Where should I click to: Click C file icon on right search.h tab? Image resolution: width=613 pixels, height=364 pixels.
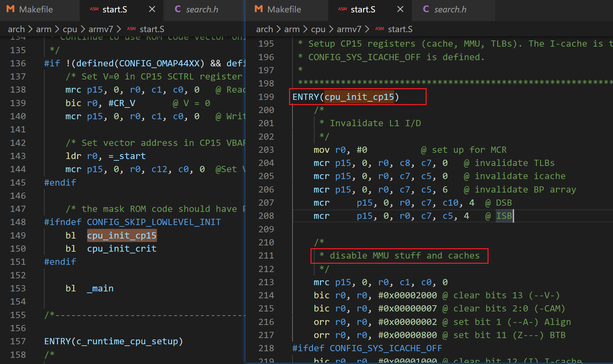point(426,9)
